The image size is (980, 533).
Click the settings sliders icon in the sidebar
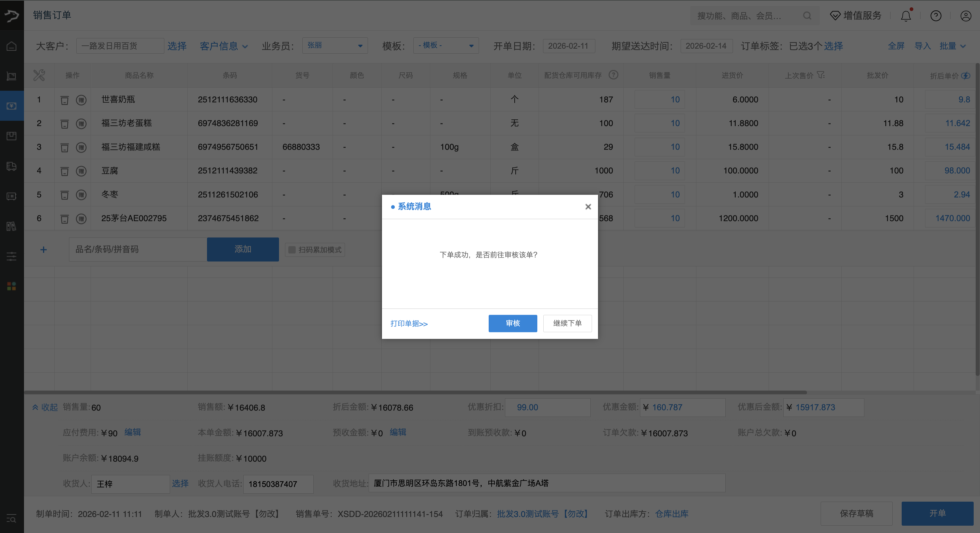click(11, 256)
